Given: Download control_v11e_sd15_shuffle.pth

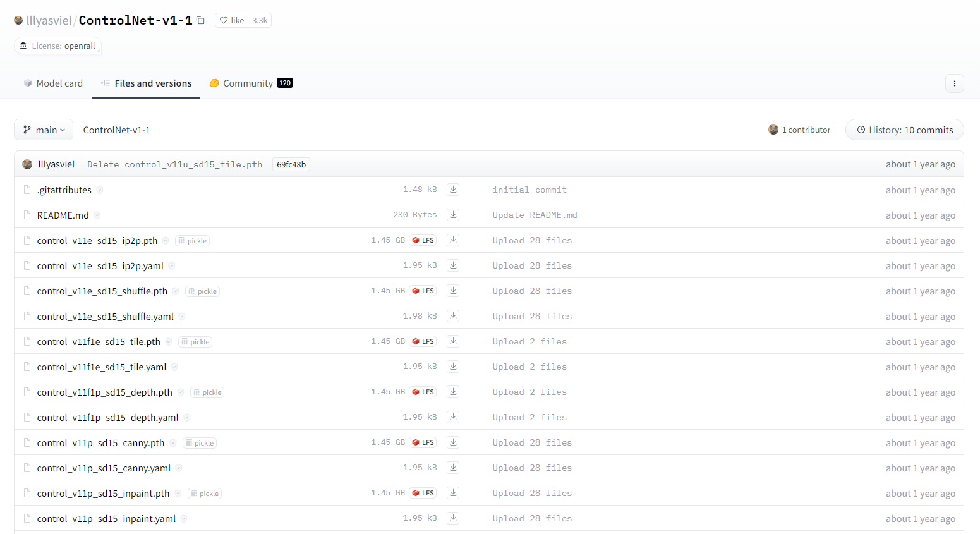Looking at the screenshot, I should [x=453, y=290].
